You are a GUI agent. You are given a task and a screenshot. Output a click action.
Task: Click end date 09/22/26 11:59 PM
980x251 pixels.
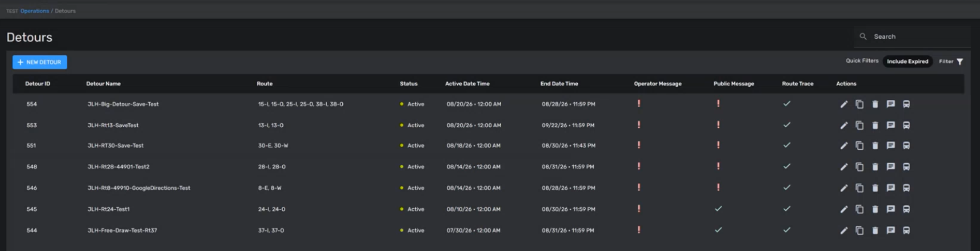click(568, 125)
